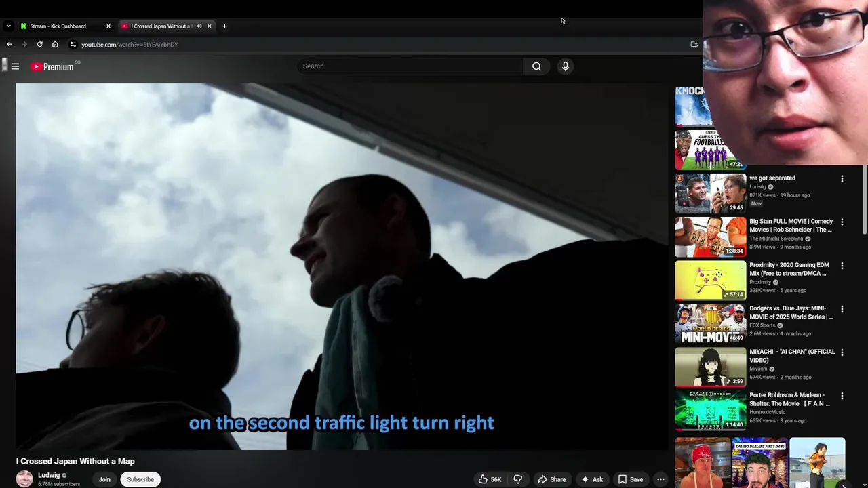Click FOX Sports channel name
Image resolution: width=868 pixels, height=488 pixels.
pos(762,325)
